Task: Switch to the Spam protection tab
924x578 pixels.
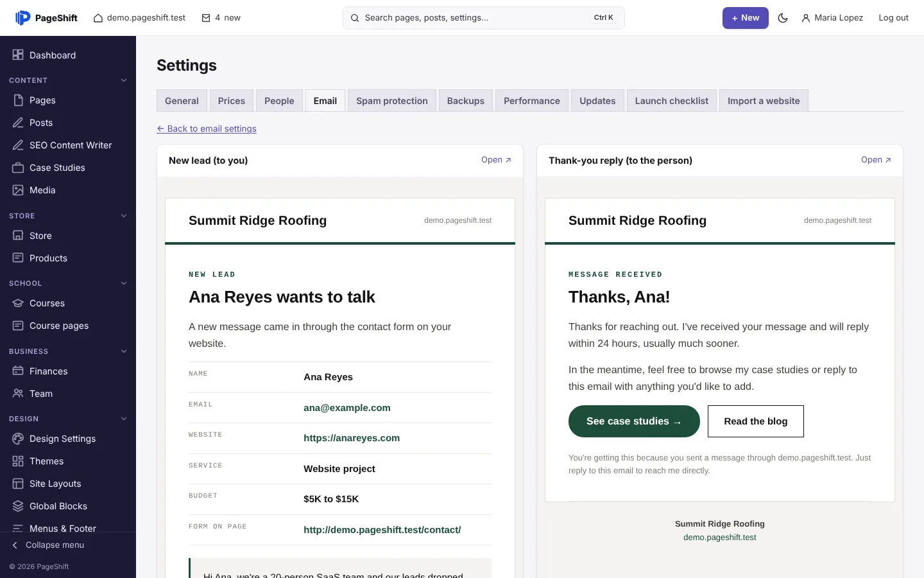Action: (x=392, y=101)
